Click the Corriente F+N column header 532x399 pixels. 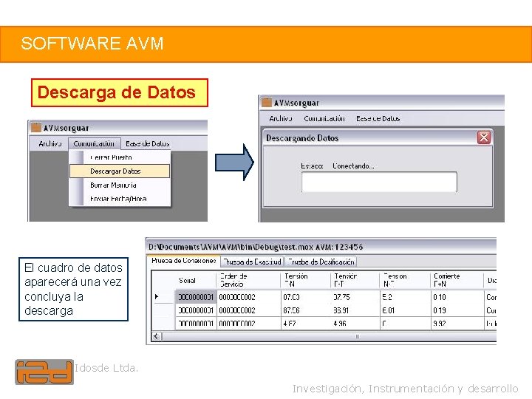[457, 280]
